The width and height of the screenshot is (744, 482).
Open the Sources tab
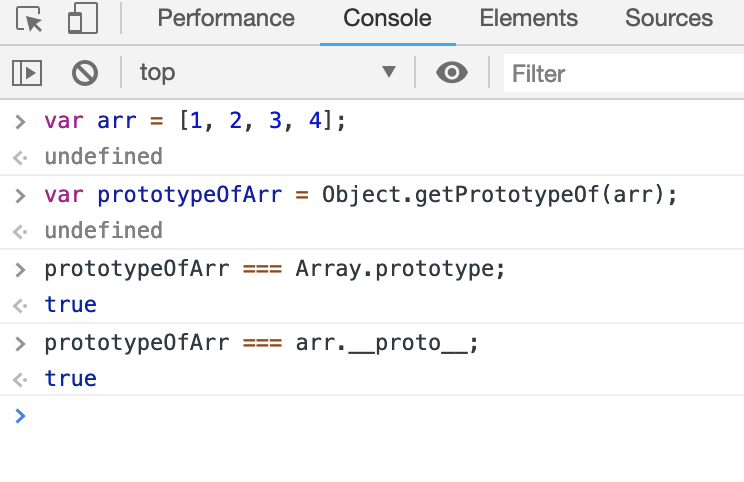[669, 18]
